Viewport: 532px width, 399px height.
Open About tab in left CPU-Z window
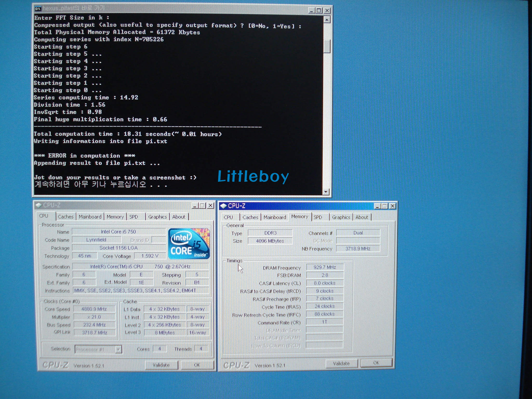[179, 217]
